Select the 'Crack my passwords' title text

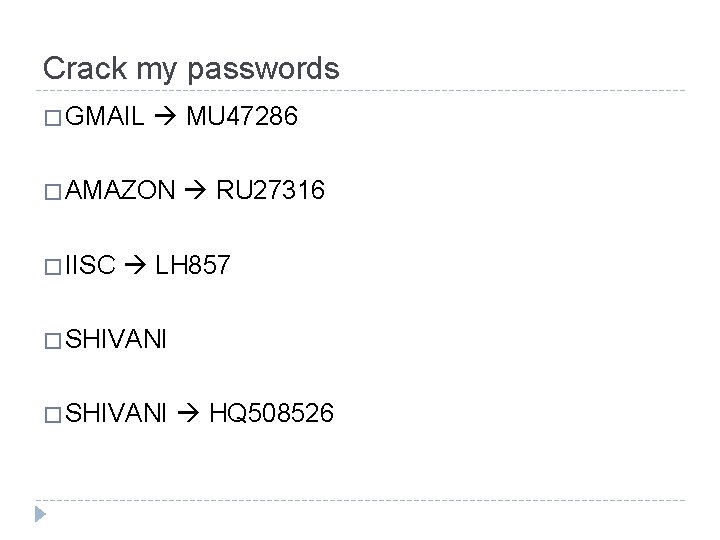pyautogui.click(x=191, y=69)
